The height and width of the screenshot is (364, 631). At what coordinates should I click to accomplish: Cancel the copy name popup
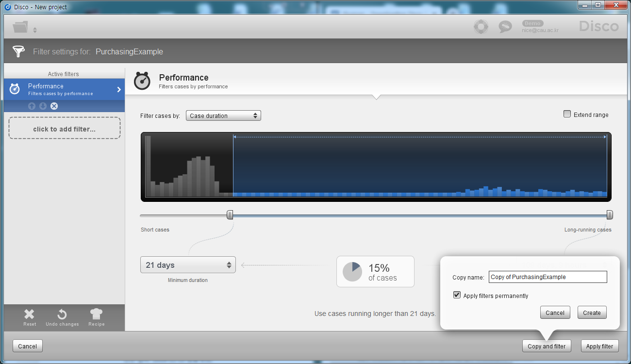coord(555,313)
